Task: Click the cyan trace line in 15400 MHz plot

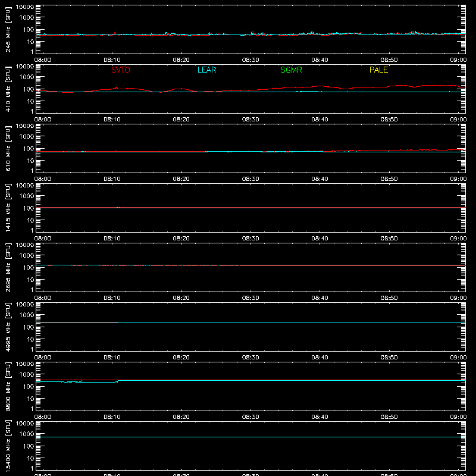Action: pyautogui.click(x=250, y=437)
